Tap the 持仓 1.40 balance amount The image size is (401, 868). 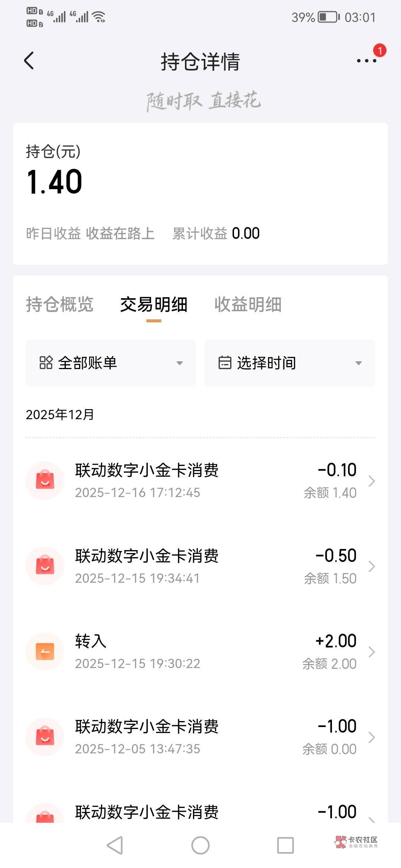(55, 182)
